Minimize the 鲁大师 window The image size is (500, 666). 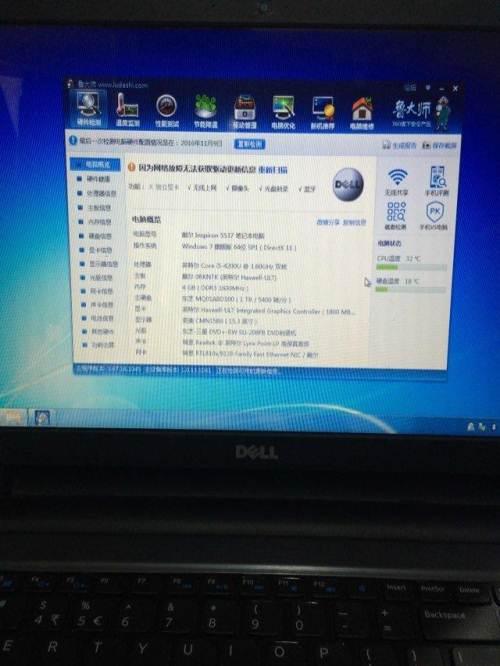(442, 88)
